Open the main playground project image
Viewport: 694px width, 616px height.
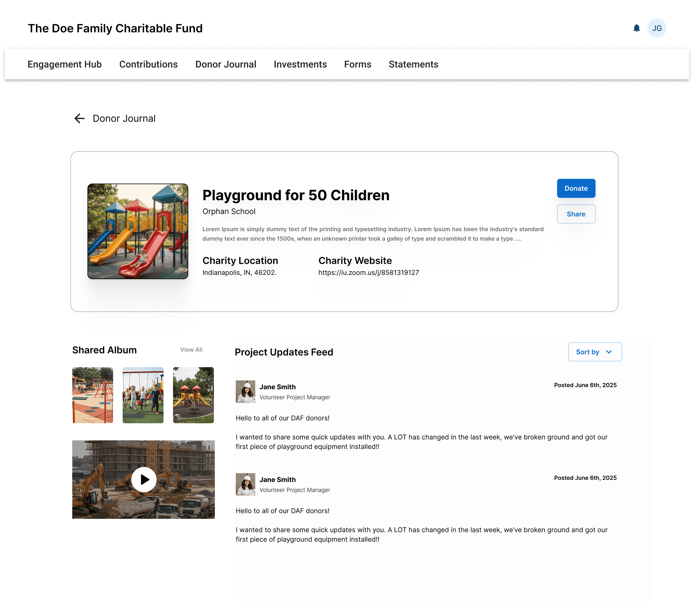[x=138, y=231]
